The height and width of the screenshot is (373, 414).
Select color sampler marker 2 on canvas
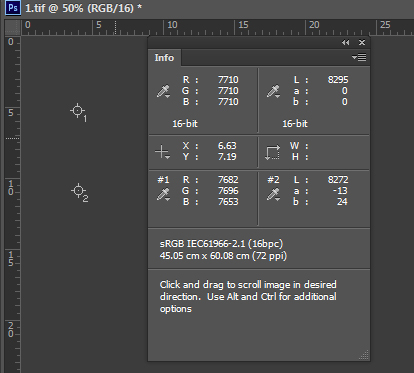click(x=78, y=191)
